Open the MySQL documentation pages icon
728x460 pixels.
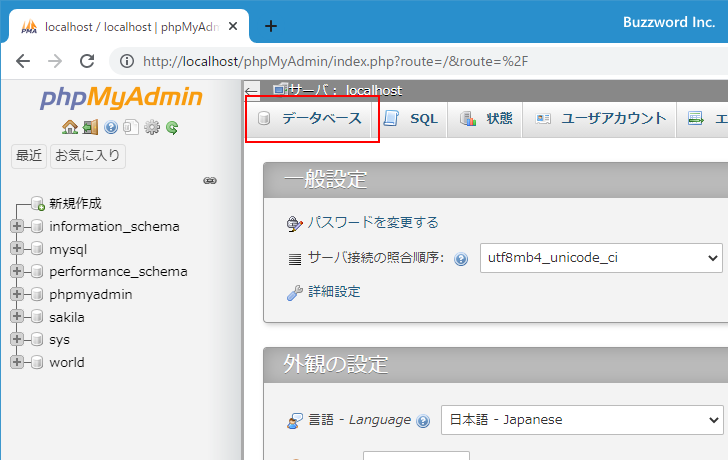coord(131,127)
